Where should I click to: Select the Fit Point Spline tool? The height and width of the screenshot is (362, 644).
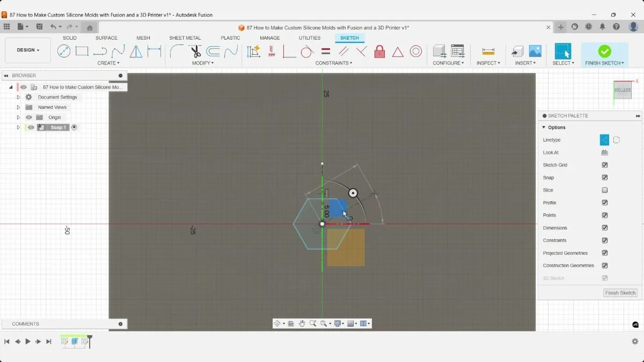point(119,51)
